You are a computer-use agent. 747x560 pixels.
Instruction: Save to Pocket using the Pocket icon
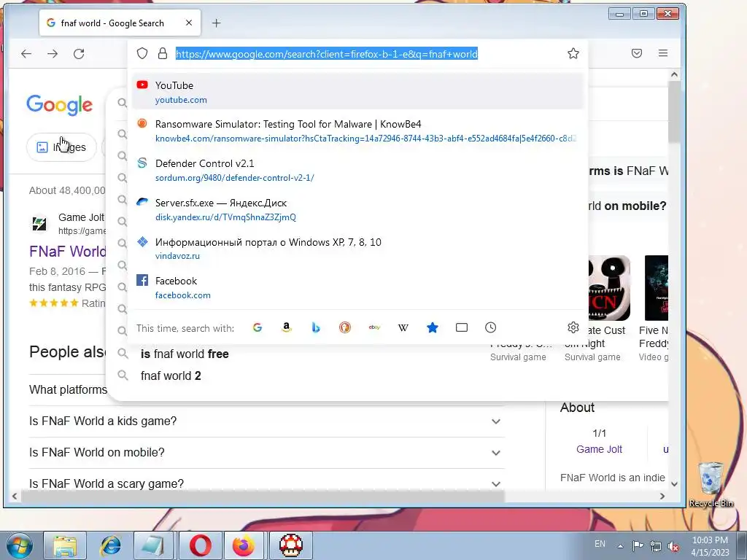pos(637,53)
